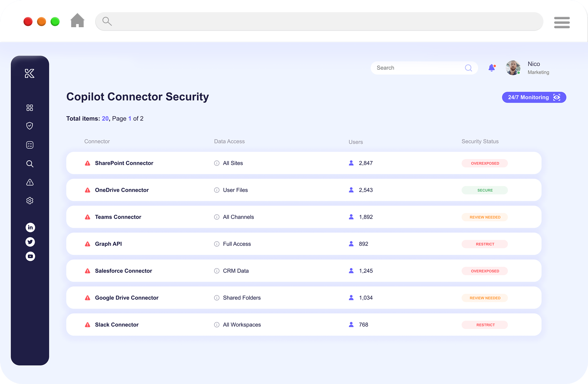Click the REVIEW NEEDED badge for Teams Connector
The width and height of the screenshot is (588, 384).
coord(484,217)
